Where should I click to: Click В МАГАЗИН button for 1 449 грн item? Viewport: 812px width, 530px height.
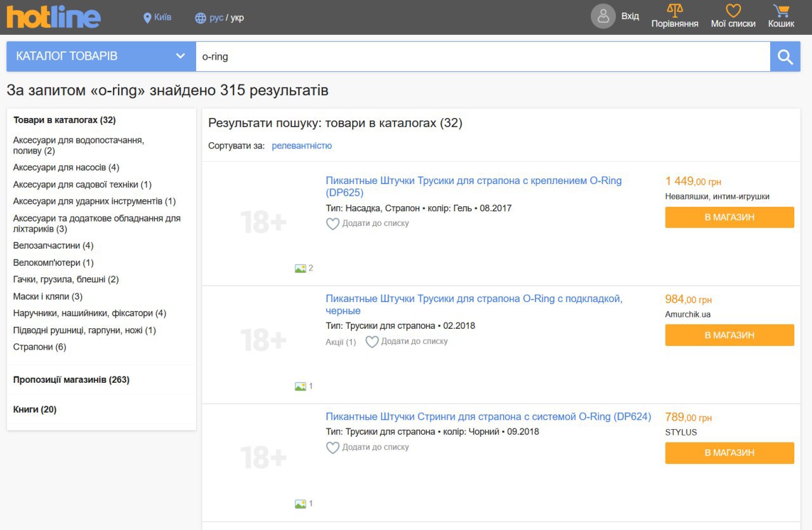pos(730,217)
